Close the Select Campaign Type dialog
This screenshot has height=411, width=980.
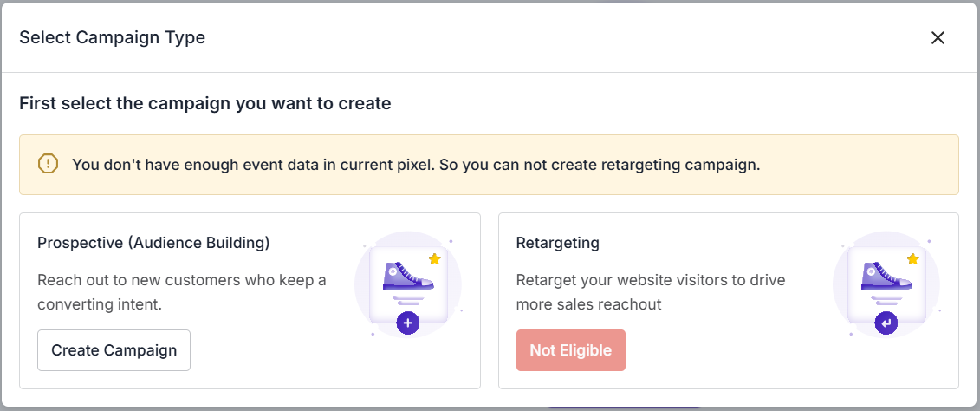click(938, 37)
